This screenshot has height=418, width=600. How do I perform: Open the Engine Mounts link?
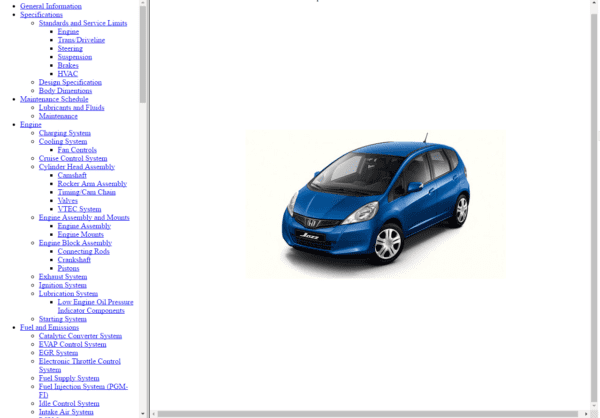click(x=80, y=234)
